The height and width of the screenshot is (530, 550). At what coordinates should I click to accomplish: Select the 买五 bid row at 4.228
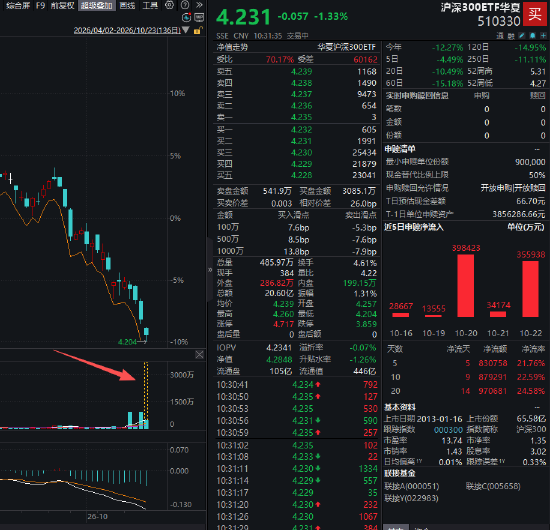296,175
